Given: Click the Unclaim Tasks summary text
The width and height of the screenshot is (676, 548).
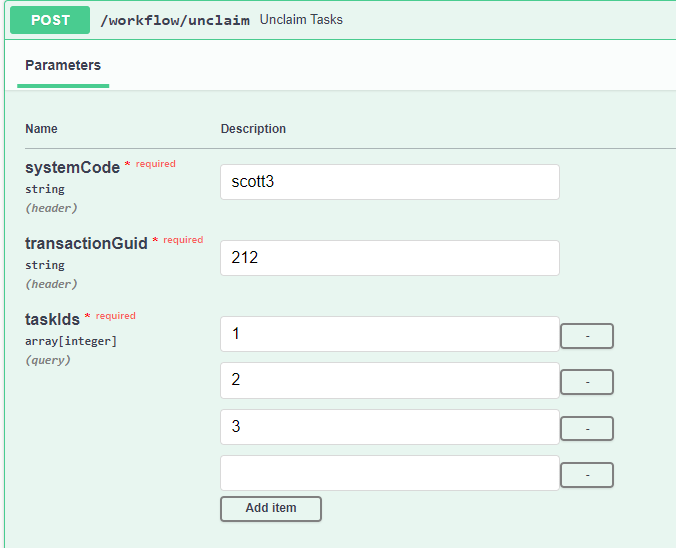Looking at the screenshot, I should [x=301, y=20].
